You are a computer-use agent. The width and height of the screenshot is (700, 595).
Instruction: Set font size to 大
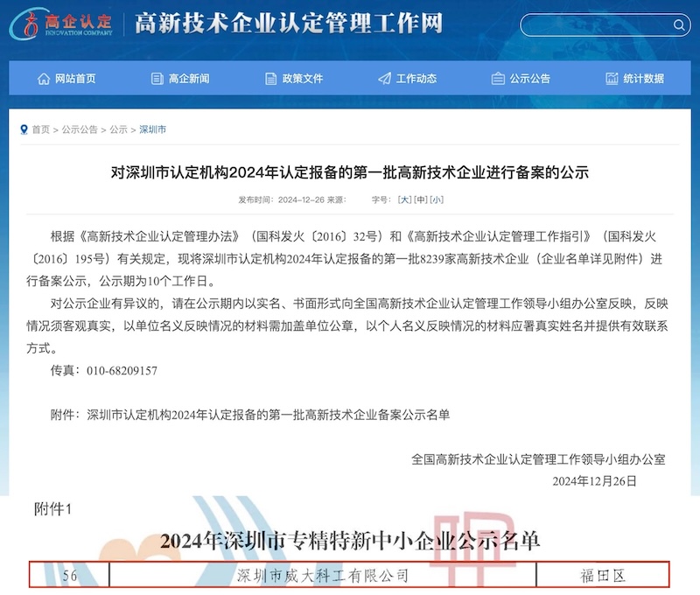click(404, 199)
